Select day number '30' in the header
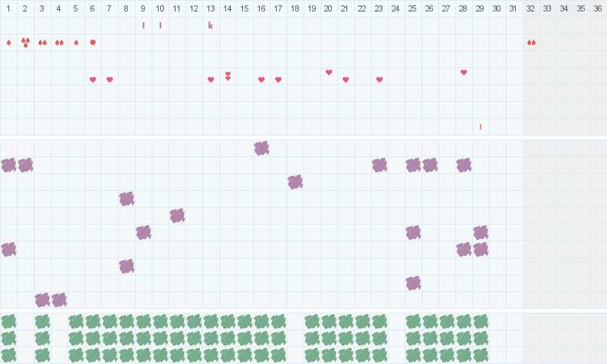Viewport: 607px width, 364px height. point(497,8)
